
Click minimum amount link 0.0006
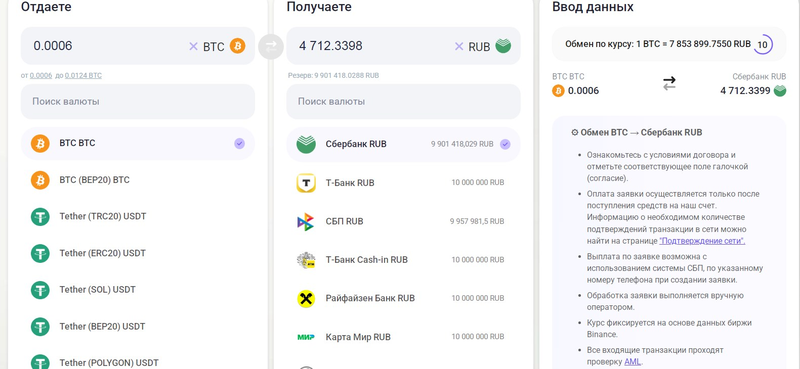coord(41,76)
